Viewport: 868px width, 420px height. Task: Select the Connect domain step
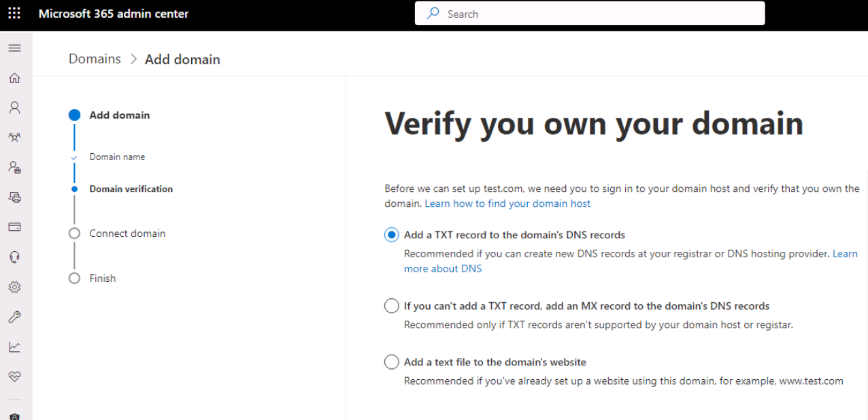(x=127, y=233)
